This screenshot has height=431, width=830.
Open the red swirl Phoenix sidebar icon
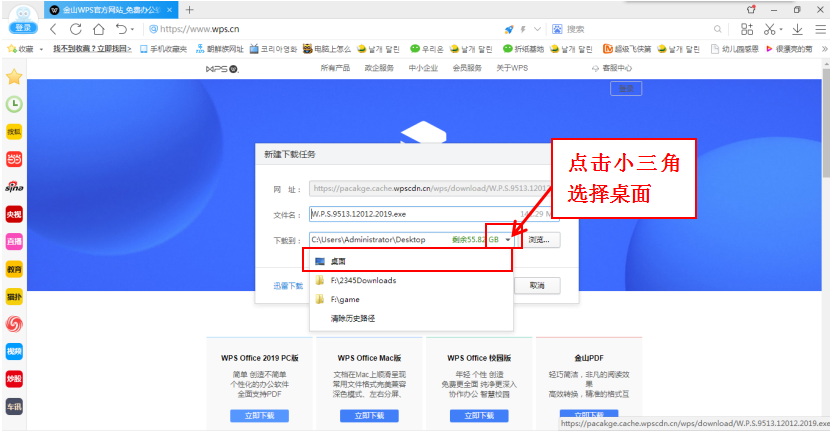14,324
